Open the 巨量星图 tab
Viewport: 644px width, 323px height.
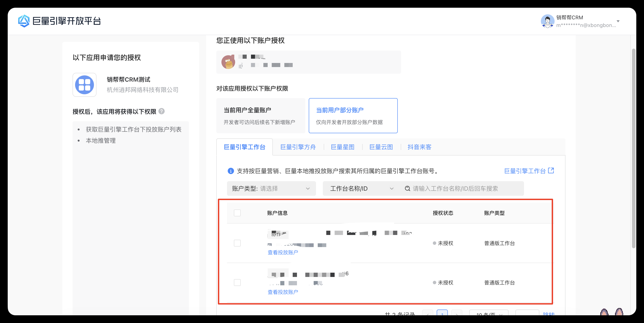point(343,147)
